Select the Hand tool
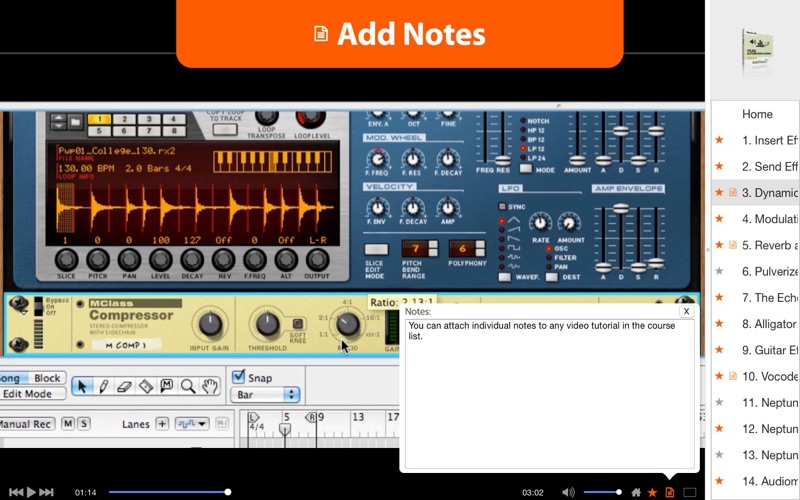The width and height of the screenshot is (800, 500). pyautogui.click(x=210, y=386)
